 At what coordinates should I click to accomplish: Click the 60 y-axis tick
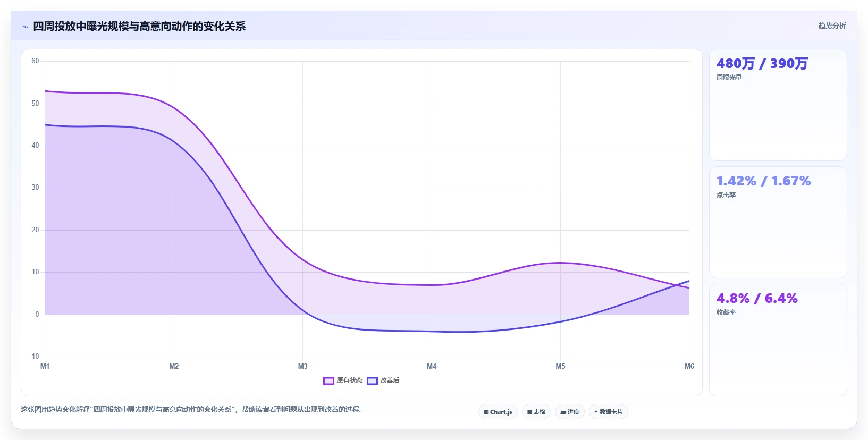click(x=35, y=61)
